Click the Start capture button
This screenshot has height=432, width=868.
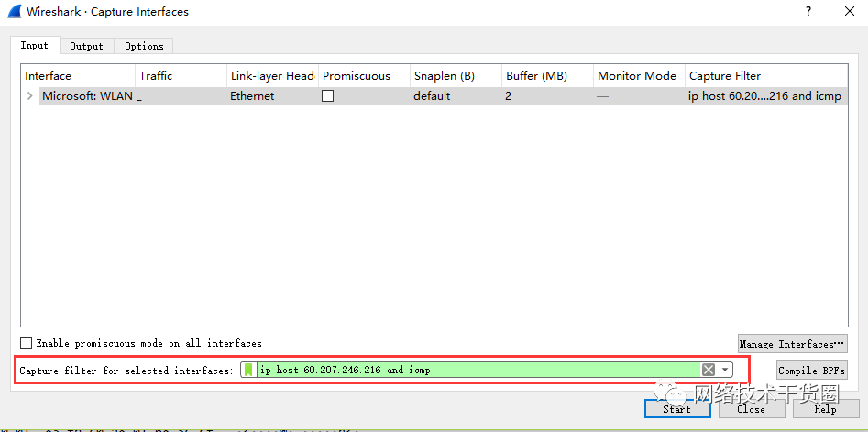(677, 409)
